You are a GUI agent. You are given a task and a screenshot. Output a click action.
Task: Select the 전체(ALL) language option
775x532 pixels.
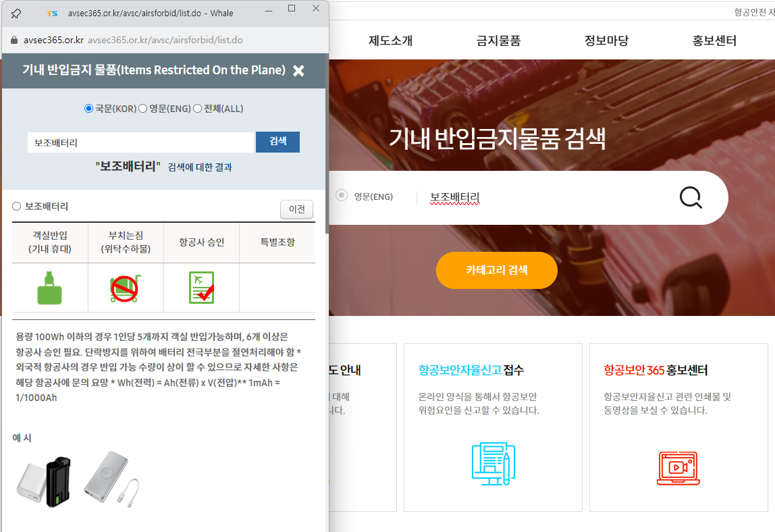point(197,108)
